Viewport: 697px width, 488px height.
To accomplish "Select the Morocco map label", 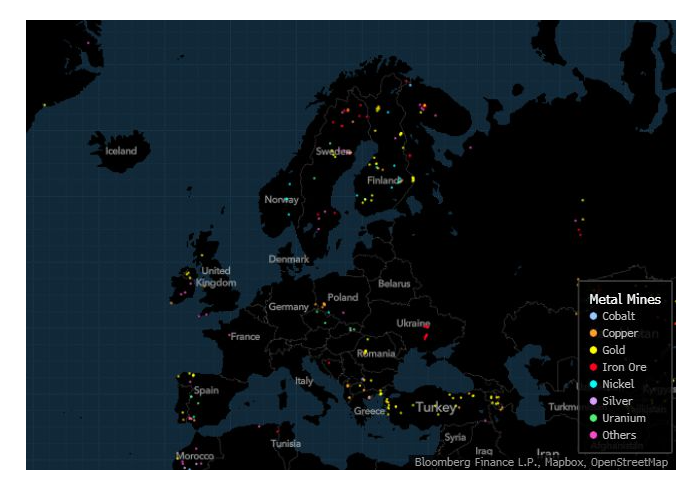I will tap(194, 456).
